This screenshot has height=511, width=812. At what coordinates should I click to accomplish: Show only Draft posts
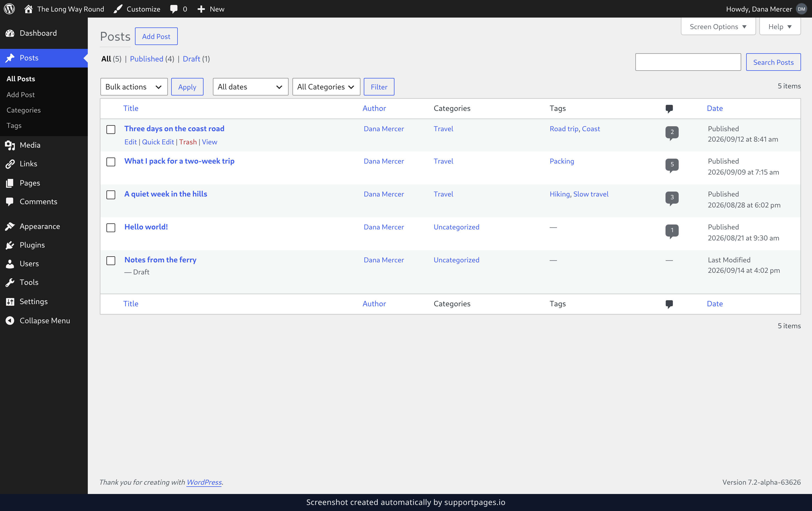[191, 59]
